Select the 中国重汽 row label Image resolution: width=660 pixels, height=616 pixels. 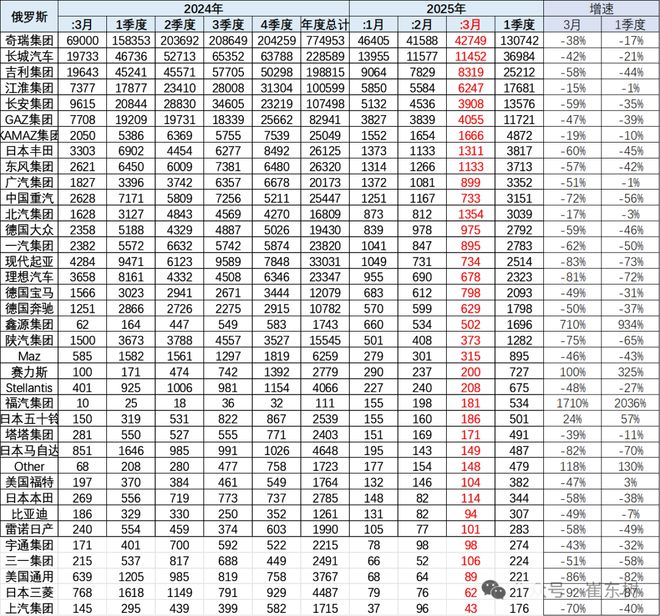point(29,198)
